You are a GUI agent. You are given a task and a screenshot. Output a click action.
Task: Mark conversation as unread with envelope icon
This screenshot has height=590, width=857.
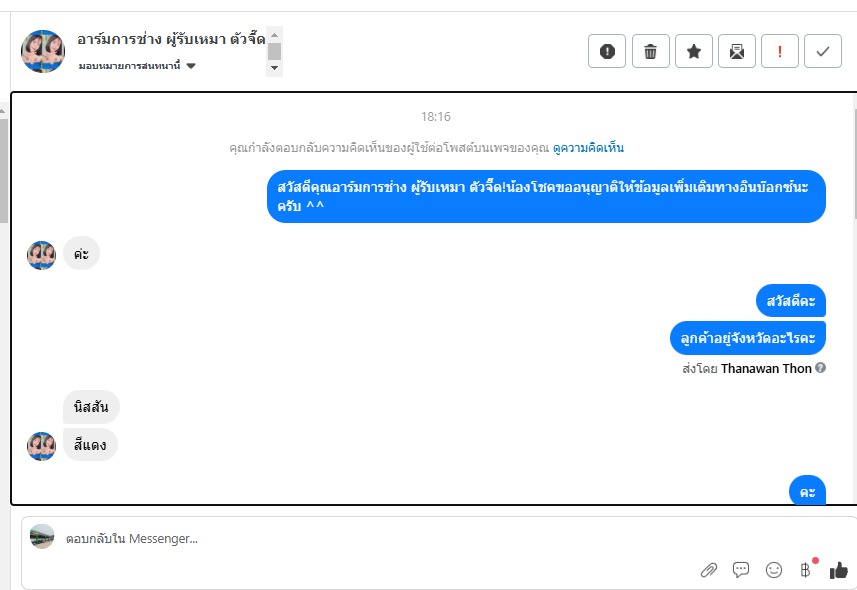(737, 51)
